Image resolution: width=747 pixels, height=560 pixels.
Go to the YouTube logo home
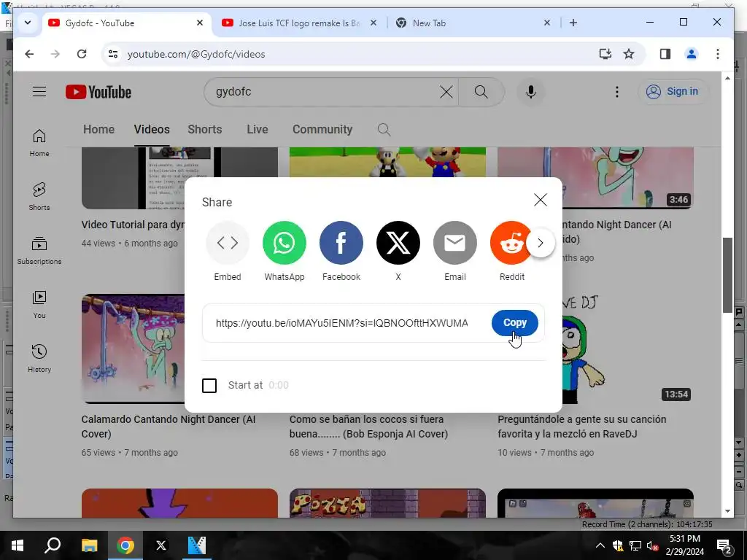98,92
